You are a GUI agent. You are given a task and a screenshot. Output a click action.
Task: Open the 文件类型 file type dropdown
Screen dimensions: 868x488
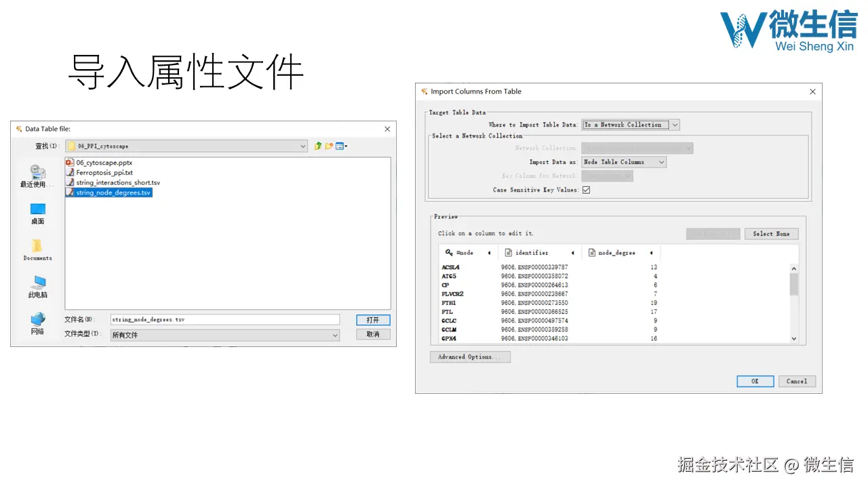coord(334,334)
